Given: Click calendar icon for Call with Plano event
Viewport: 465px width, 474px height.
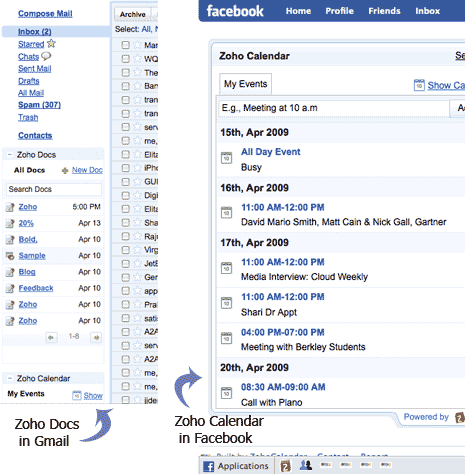Looking at the screenshot, I should 226,393.
